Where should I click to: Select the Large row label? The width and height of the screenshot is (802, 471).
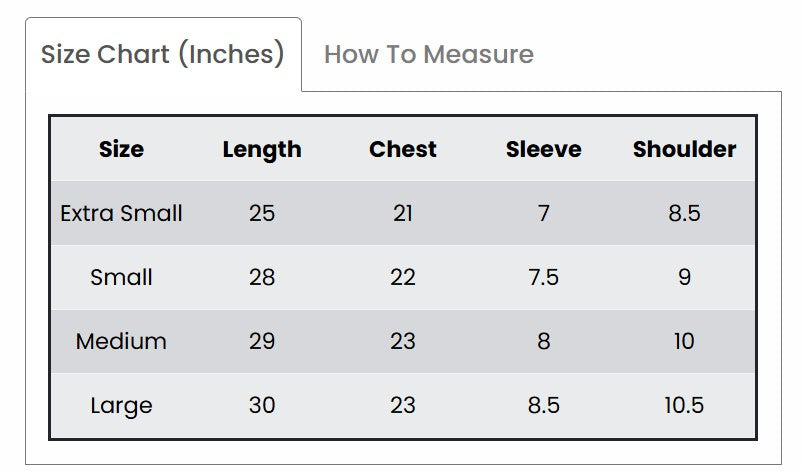coord(121,405)
